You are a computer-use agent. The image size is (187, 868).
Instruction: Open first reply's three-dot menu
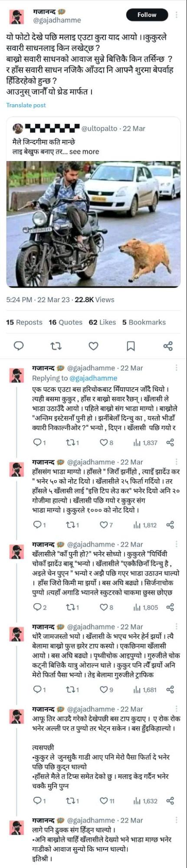click(176, 368)
